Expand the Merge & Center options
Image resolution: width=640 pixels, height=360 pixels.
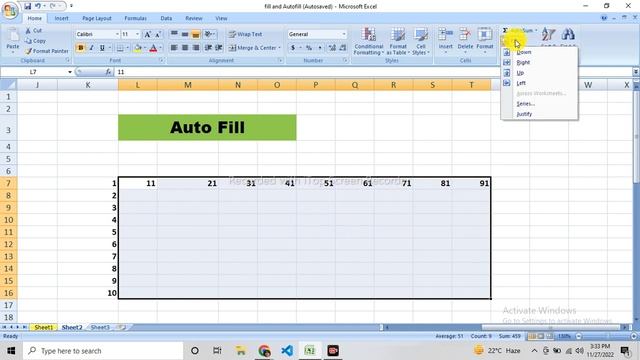[280, 48]
